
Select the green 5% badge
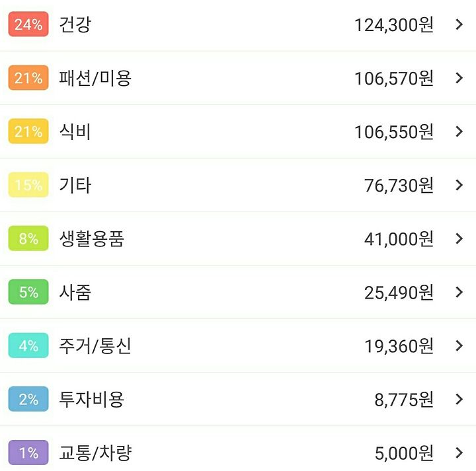tap(28, 292)
